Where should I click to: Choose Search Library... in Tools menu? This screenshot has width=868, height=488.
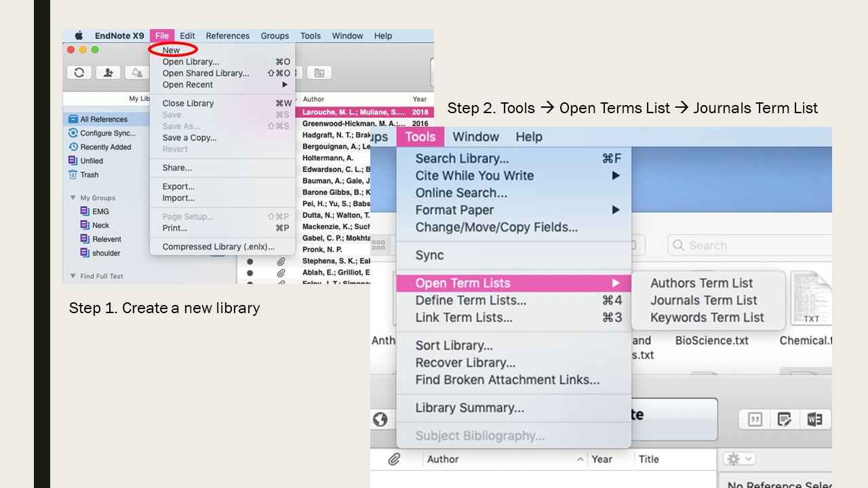point(514,159)
